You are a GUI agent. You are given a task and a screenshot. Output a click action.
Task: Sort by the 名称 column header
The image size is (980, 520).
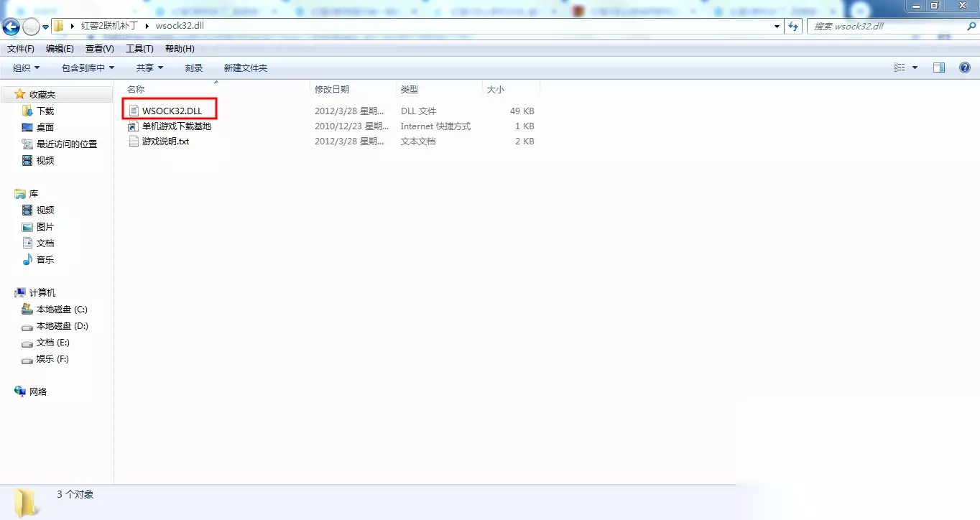136,89
